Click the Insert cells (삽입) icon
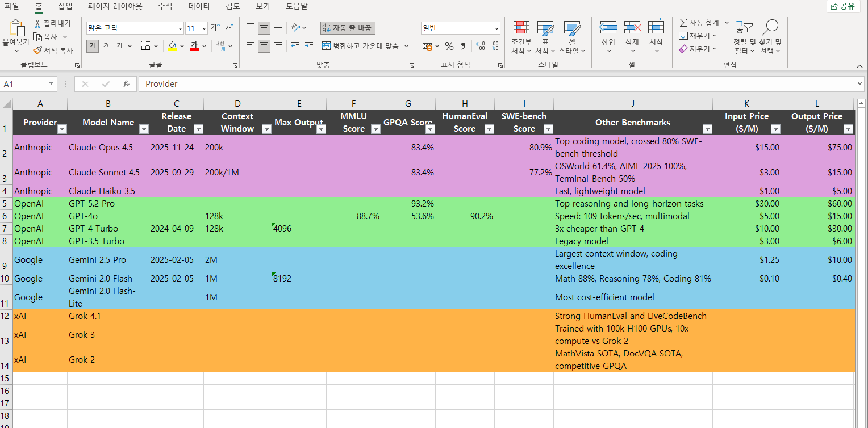Viewport: 868px width, 428px height. click(608, 27)
